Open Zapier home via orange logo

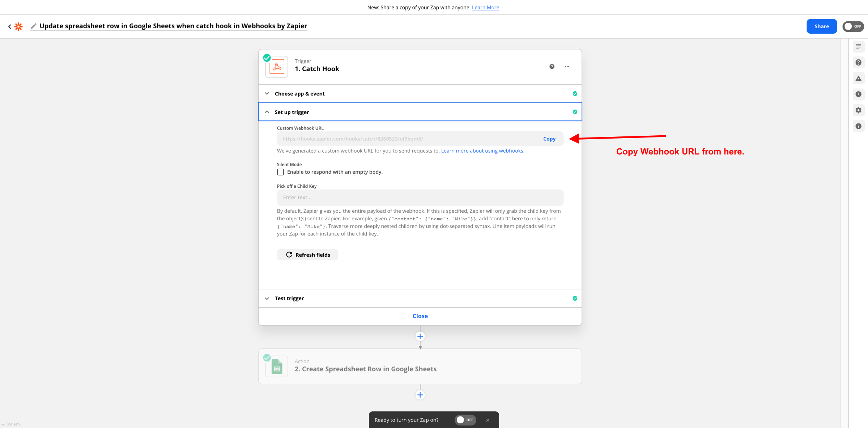18,26
